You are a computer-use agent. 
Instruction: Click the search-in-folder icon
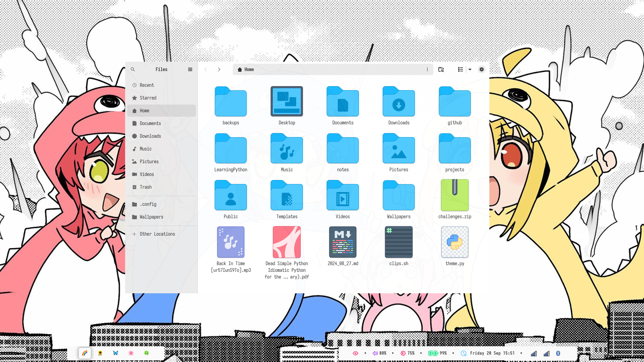441,69
